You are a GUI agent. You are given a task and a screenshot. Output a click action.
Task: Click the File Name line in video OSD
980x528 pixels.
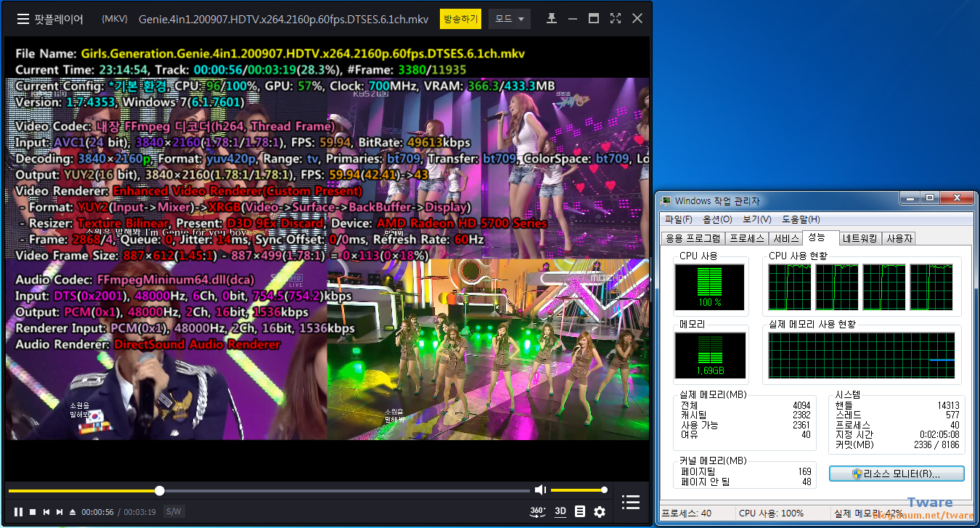(270, 54)
